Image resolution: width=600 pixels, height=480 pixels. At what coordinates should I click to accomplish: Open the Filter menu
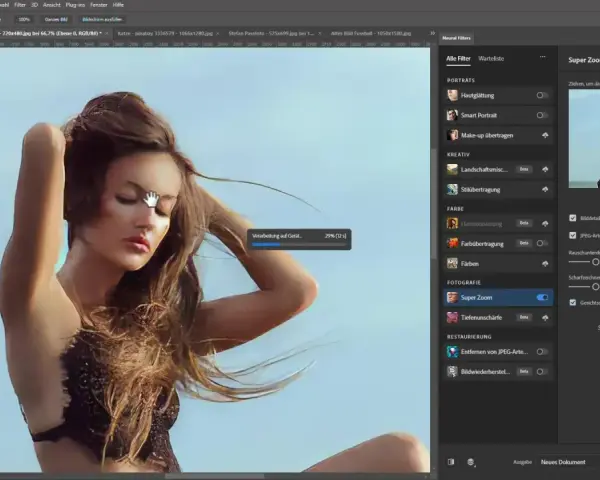tap(20, 5)
